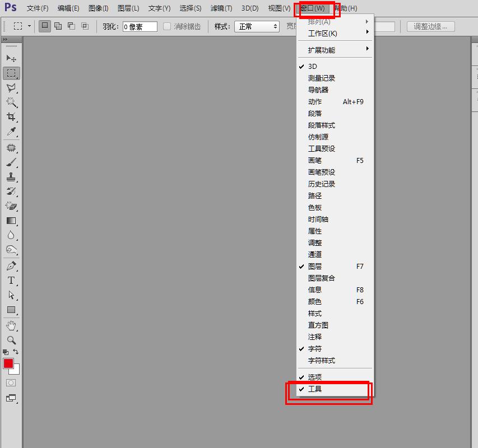Open the 3D(D) menu
Viewport: 478px width, 448px height.
[x=250, y=8]
